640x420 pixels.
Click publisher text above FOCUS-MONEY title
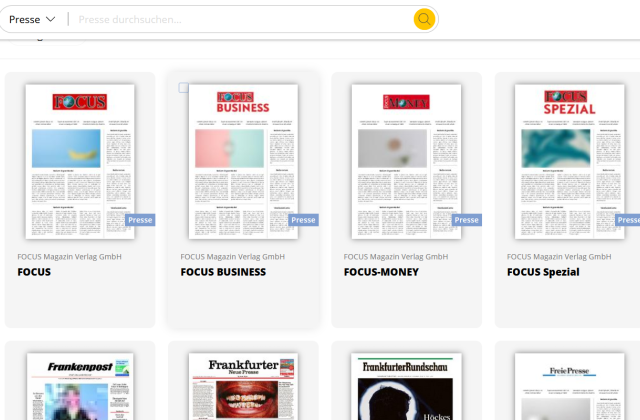click(396, 257)
